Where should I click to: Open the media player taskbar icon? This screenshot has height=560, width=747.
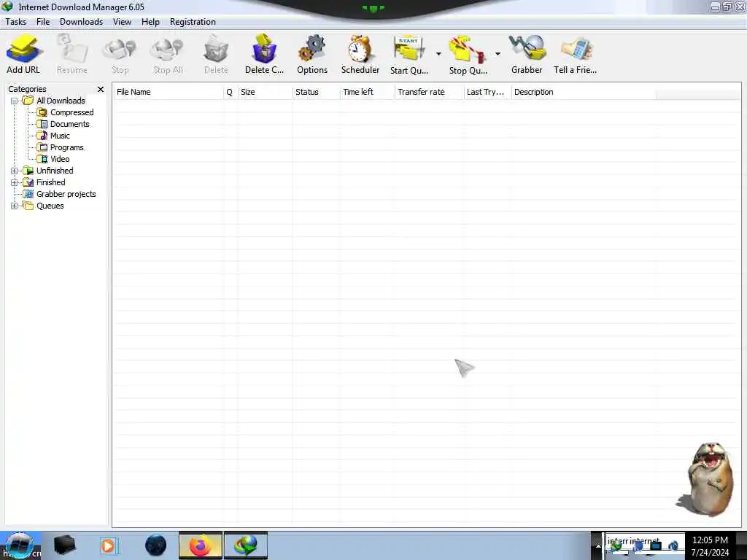point(109,545)
